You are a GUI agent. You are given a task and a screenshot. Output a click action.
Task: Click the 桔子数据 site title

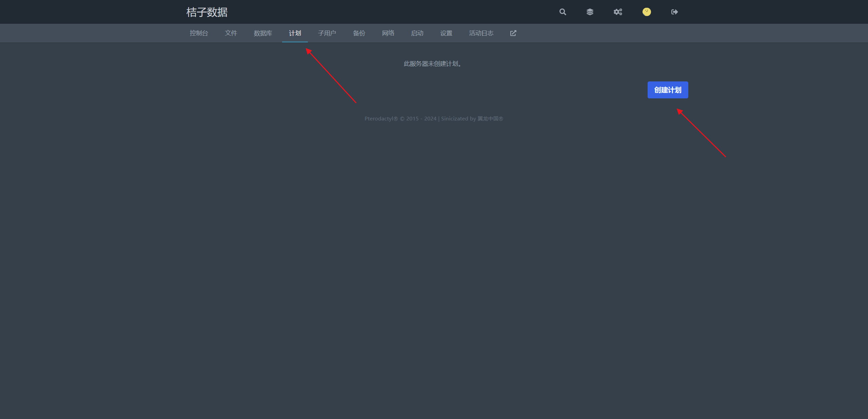click(207, 12)
